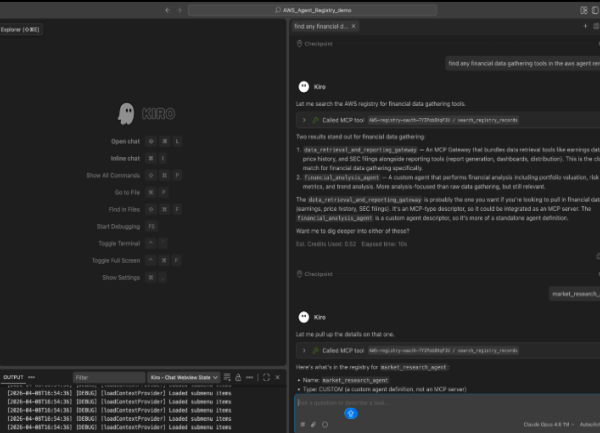Open the AWS_Agent_Registry_demo search bar
Image resolution: width=600 pixels, height=433 pixels.
[x=312, y=10]
